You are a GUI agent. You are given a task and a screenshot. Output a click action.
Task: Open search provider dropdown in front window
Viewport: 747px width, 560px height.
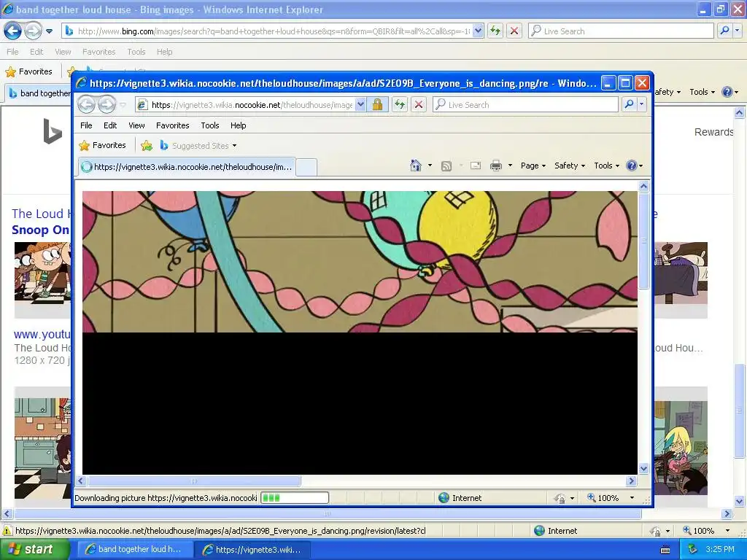coord(642,104)
